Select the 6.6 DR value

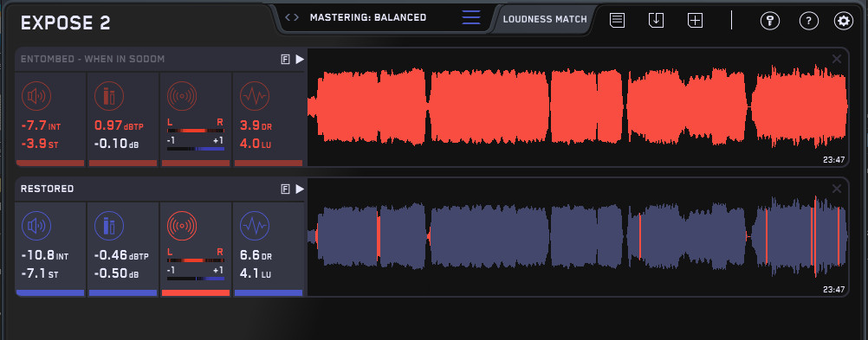pyautogui.click(x=256, y=256)
